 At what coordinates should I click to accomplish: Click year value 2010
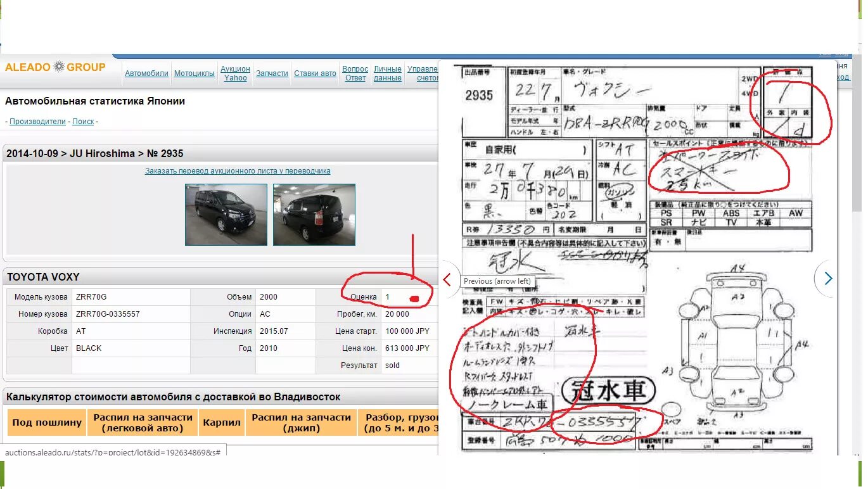[269, 348]
